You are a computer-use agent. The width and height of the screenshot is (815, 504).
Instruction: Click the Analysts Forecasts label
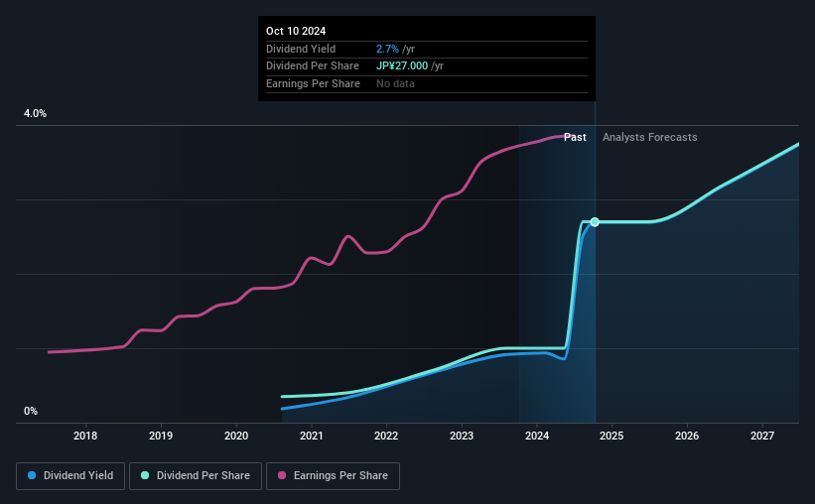click(649, 137)
